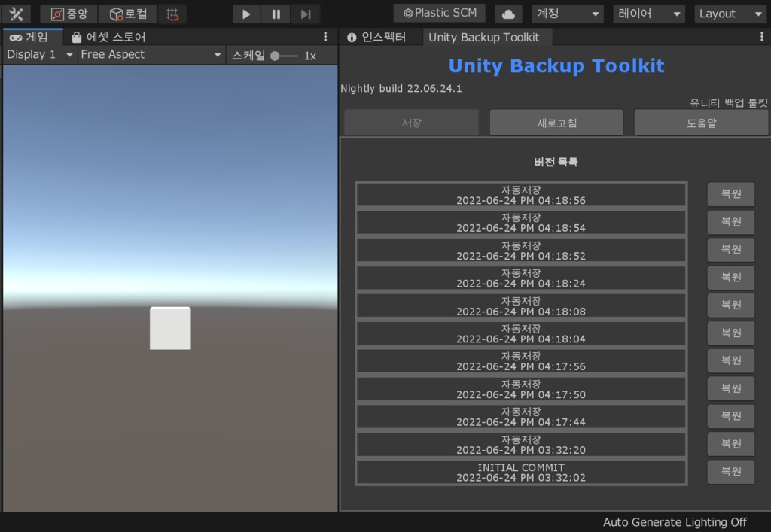Select the toolbar tools icon

(17, 13)
